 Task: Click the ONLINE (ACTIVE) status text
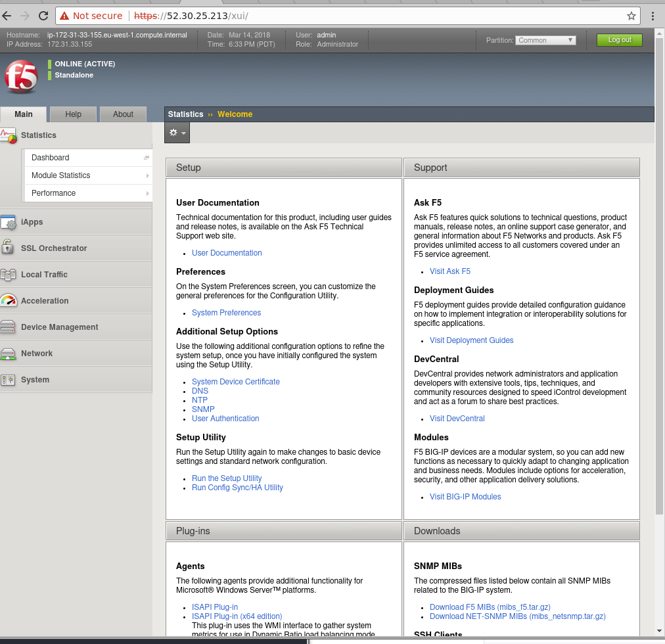coord(85,64)
